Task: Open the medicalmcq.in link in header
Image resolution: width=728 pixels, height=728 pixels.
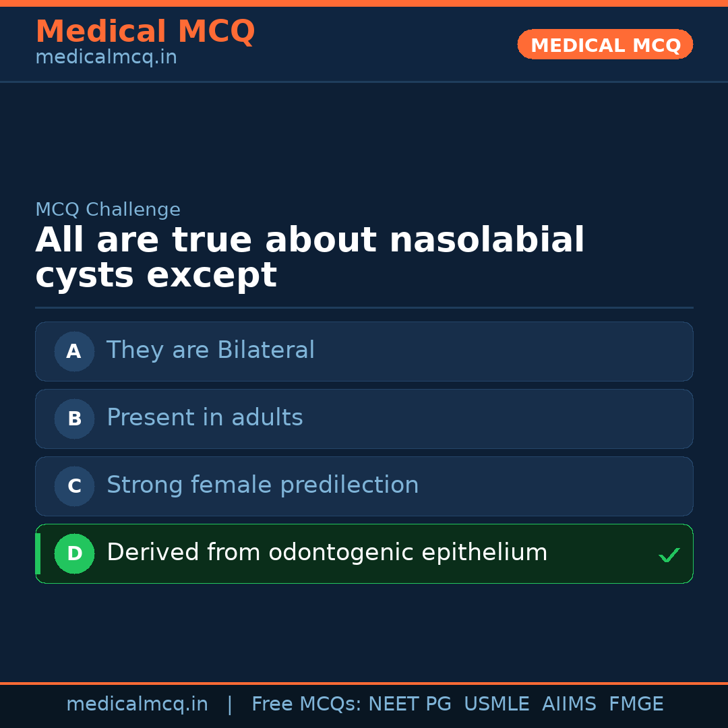Action: click(106, 58)
